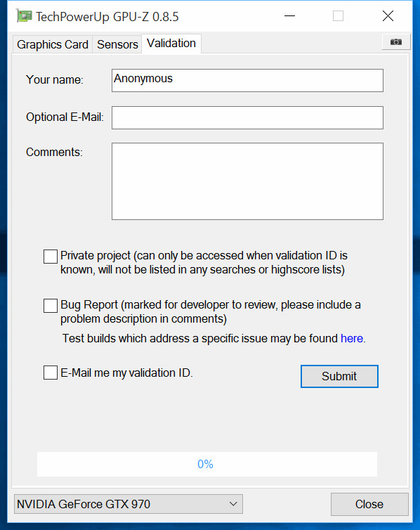
Task: Click the GPU-Z app icon in title bar
Action: (x=24, y=16)
